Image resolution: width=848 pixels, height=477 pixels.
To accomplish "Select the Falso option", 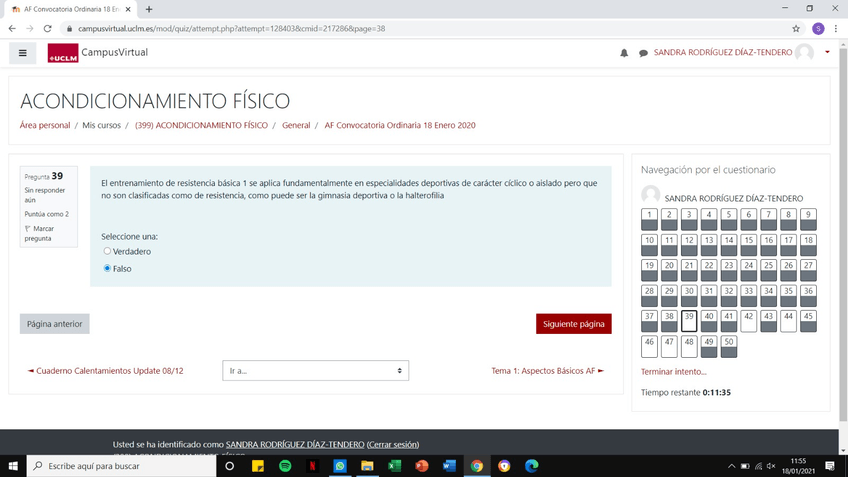I will [x=107, y=268].
